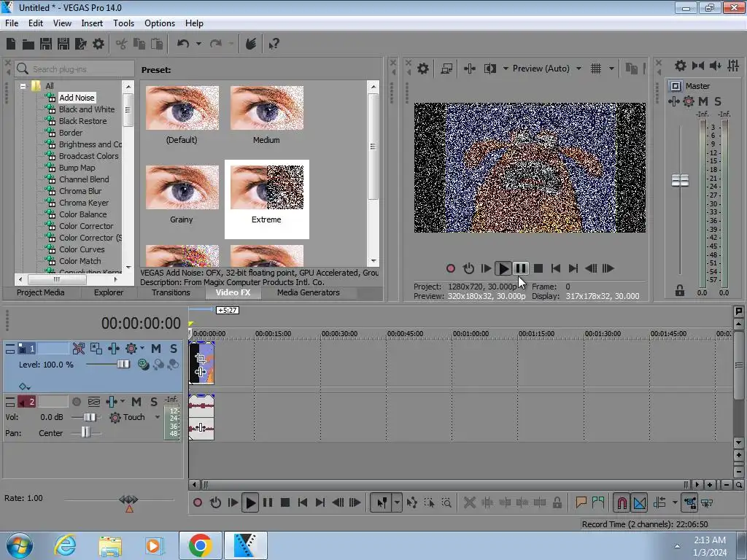Click the Interactive Tutorials icon
Screen dimensions: 747x560
[x=251, y=44]
